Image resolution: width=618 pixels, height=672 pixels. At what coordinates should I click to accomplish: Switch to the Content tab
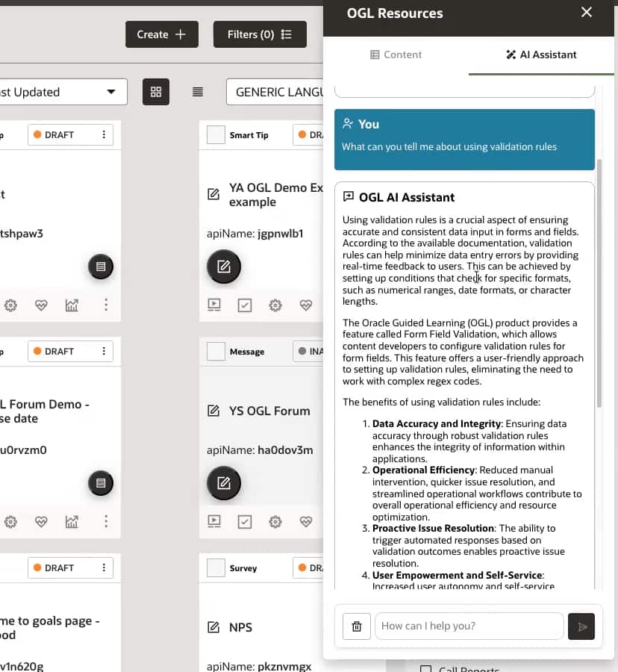click(396, 55)
